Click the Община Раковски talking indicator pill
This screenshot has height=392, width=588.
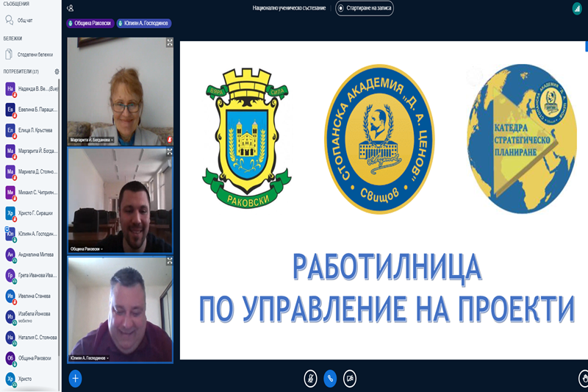point(90,24)
